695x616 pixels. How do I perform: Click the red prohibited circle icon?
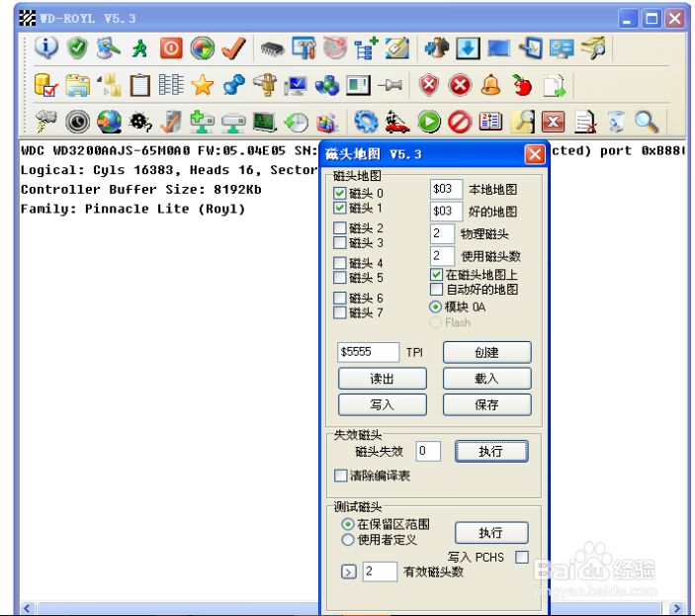click(x=460, y=122)
